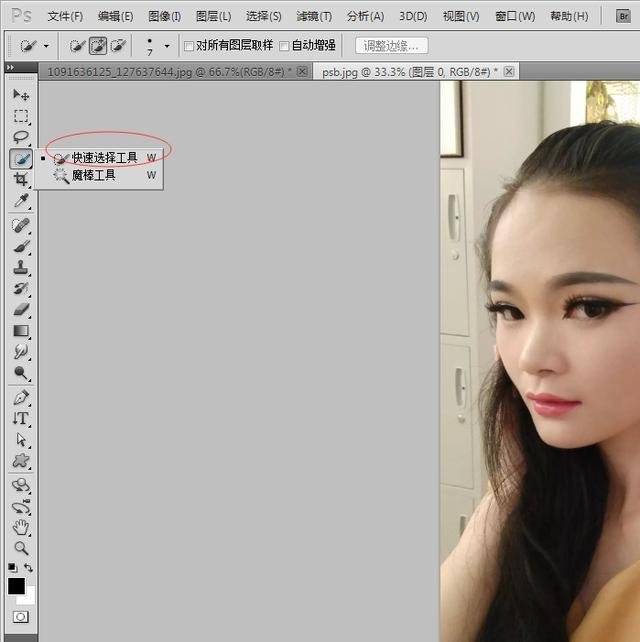Open the 选择(S) menu
Viewport: 640px width, 642px height.
click(x=263, y=16)
